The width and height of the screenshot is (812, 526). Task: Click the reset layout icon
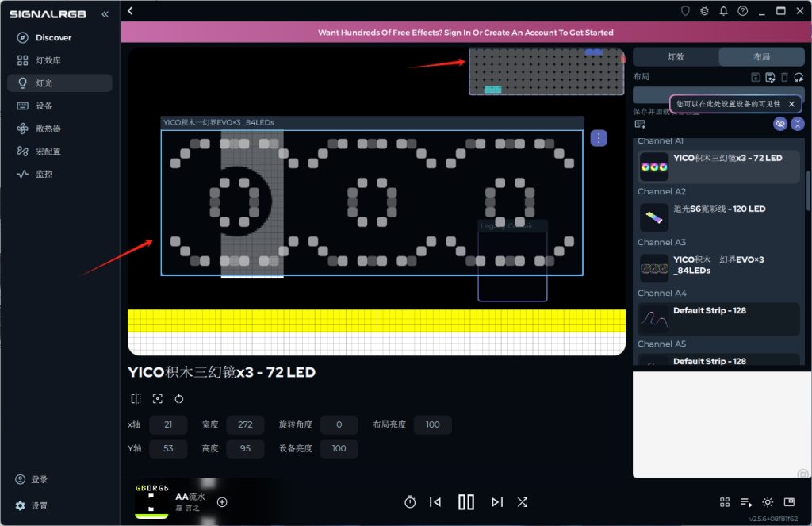coord(799,77)
